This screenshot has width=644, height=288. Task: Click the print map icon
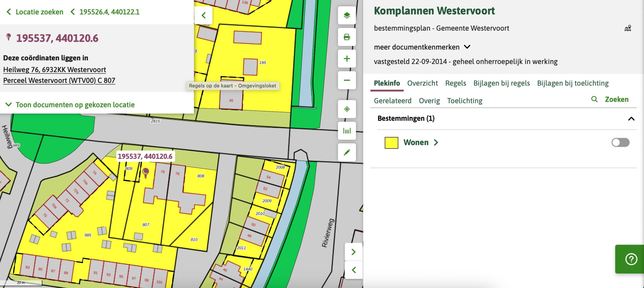pos(347,37)
